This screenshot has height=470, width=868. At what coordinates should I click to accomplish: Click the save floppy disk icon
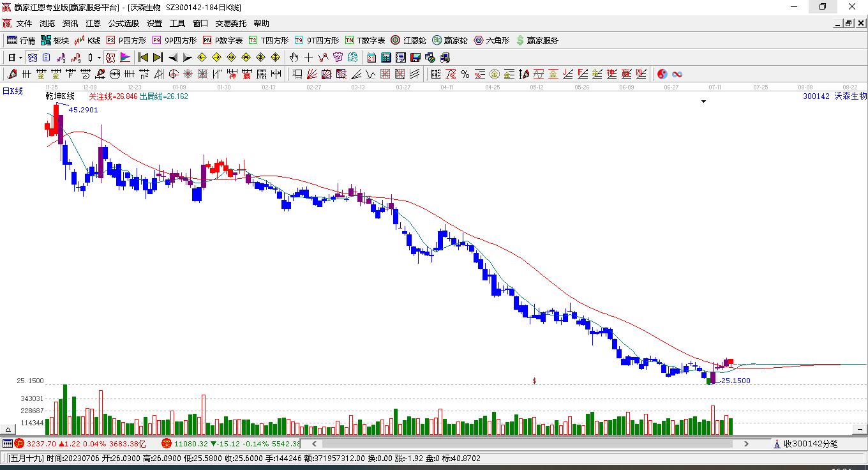[415, 57]
